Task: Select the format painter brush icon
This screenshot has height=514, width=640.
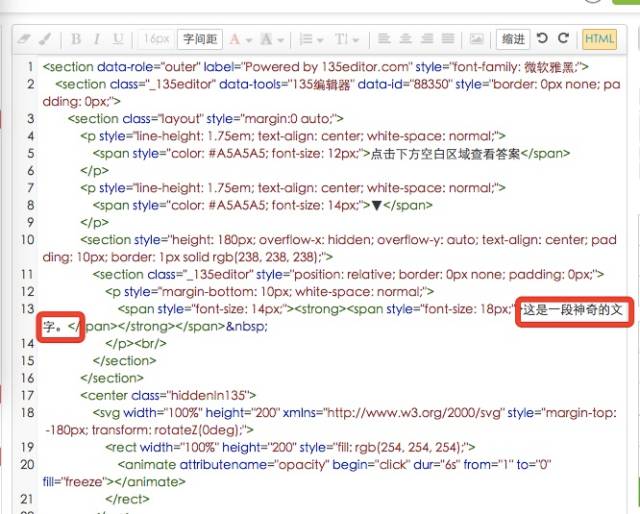Action: click(x=45, y=39)
